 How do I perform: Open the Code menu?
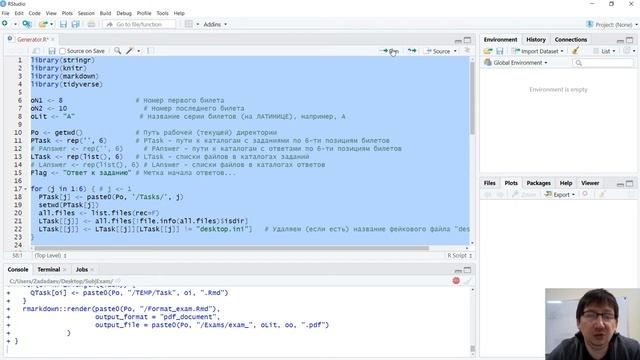34,13
